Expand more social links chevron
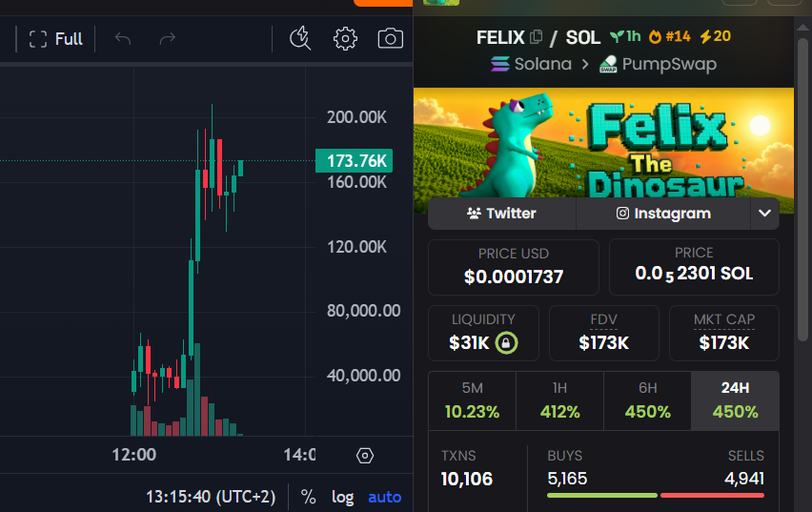This screenshot has height=512, width=812. click(x=765, y=214)
